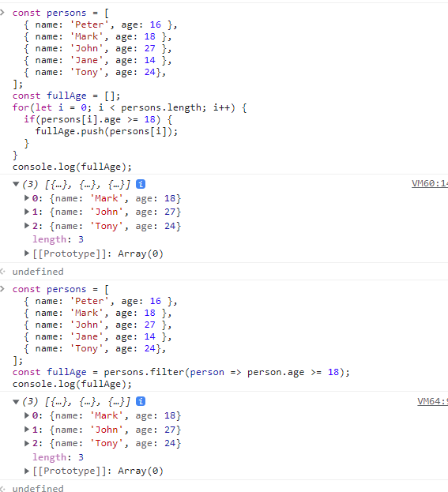The height and width of the screenshot is (492, 448).
Task: Expand the Mark object in first output
Action: click(x=27, y=198)
